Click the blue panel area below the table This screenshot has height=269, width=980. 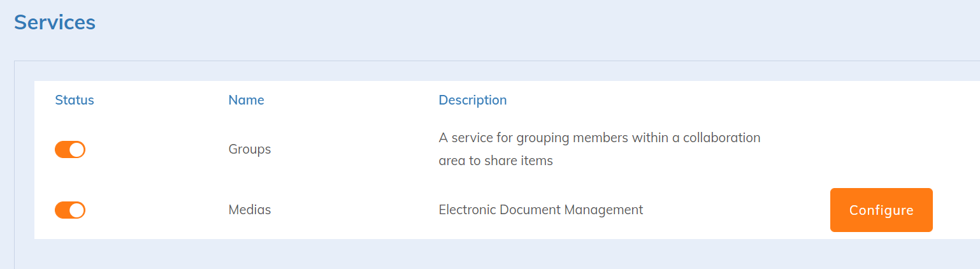click(x=446, y=254)
